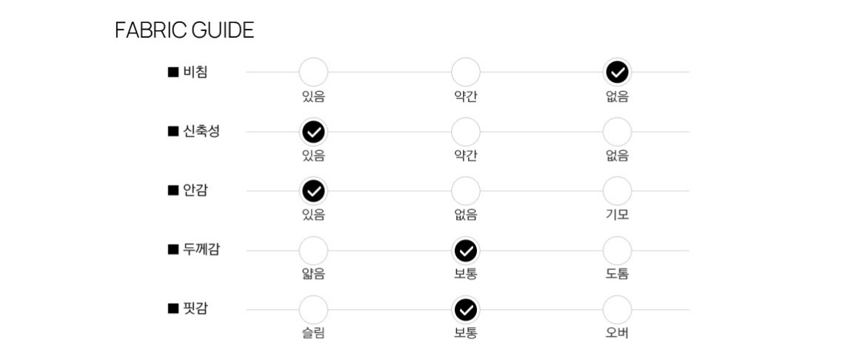The width and height of the screenshot is (868, 361).
Task: Select 얇음 option for 두께감
Action: tap(313, 251)
